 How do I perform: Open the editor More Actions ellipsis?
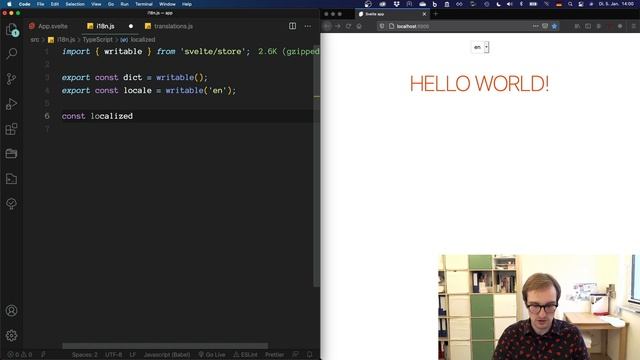(308, 26)
